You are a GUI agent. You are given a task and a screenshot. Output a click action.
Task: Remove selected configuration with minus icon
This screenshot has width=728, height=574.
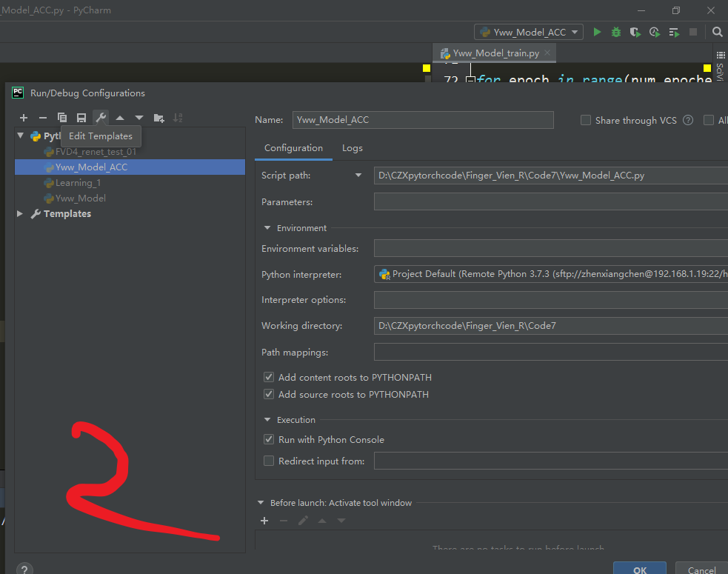coord(43,118)
